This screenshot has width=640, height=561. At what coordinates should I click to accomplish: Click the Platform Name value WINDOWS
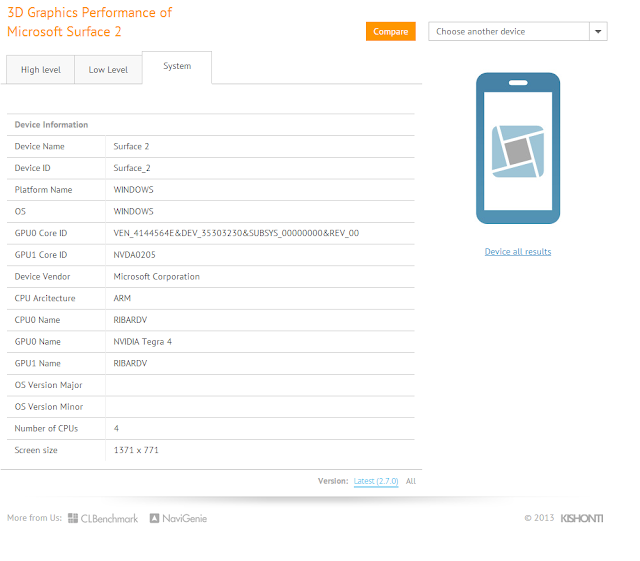coord(133,190)
